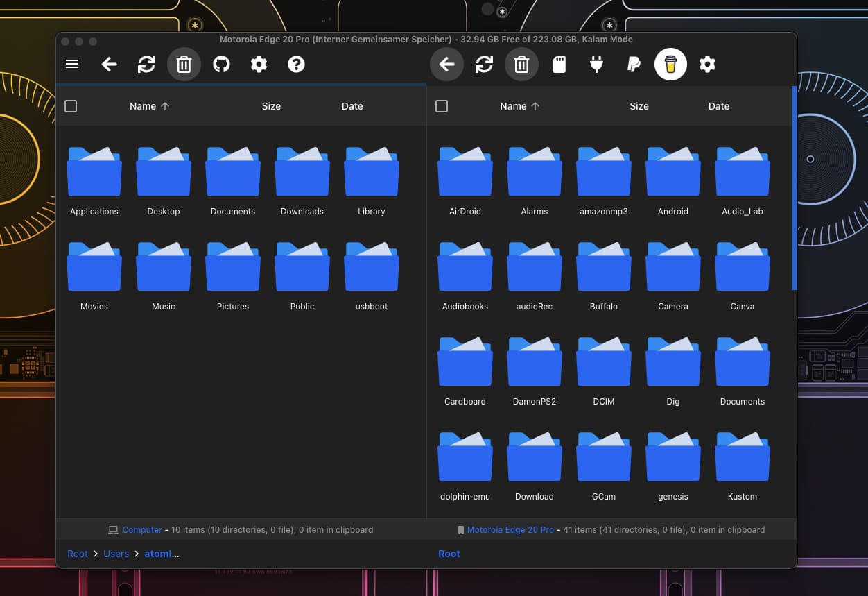Click the plug connection mode icon
This screenshot has height=596, width=868.
(596, 65)
